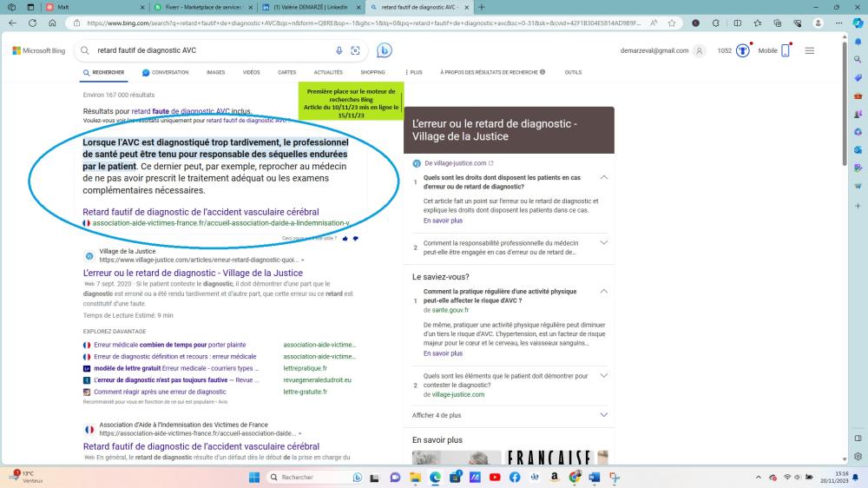Image resolution: width=868 pixels, height=488 pixels.
Task: Open dropdown arrow next to association-aide-victimes URL
Action: (x=300, y=433)
